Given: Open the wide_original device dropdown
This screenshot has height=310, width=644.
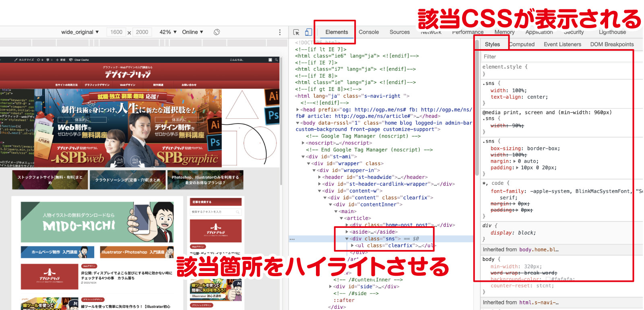Looking at the screenshot, I should coord(80,32).
